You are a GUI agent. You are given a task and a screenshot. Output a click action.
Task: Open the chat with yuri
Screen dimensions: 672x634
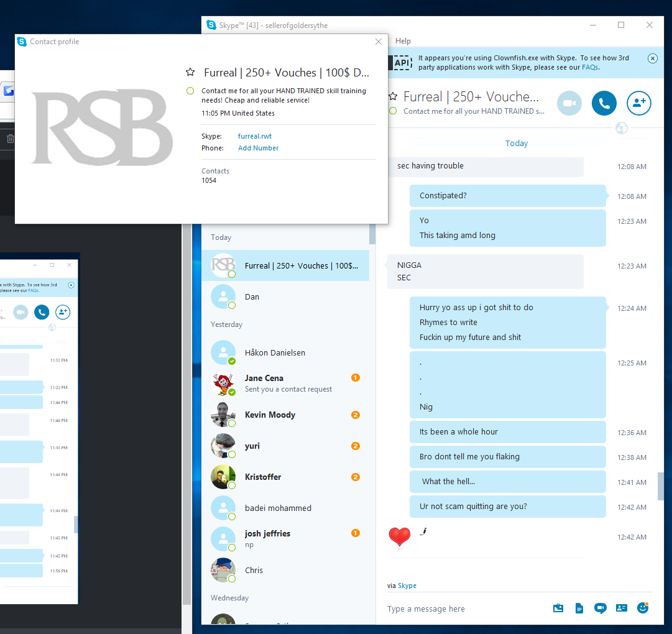point(285,446)
